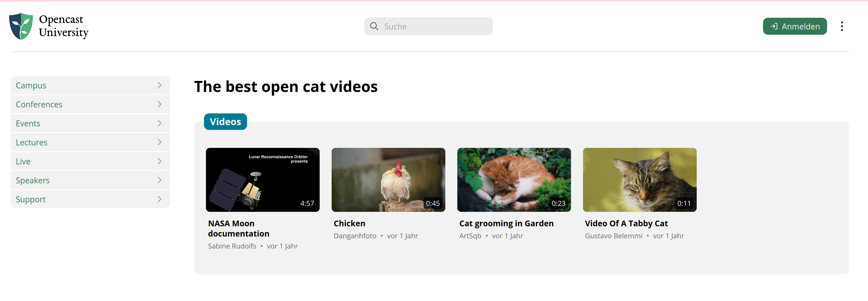The width and height of the screenshot is (868, 301).
Task: Open the Speakers section
Action: tap(33, 180)
